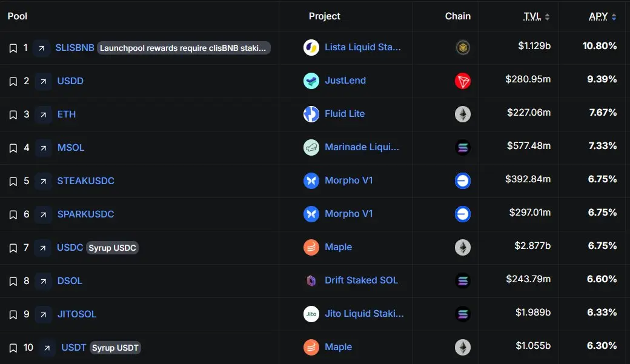This screenshot has height=364, width=630.
Task: Open external link arrow for Syrup USDC
Action: [x=42, y=248]
